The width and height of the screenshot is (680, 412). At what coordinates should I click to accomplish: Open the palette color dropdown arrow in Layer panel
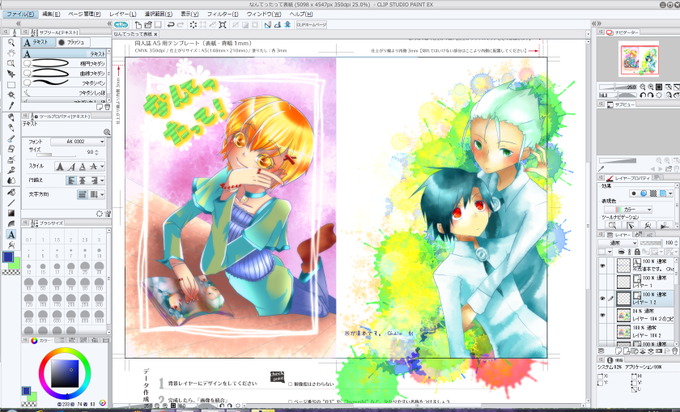tap(609, 252)
